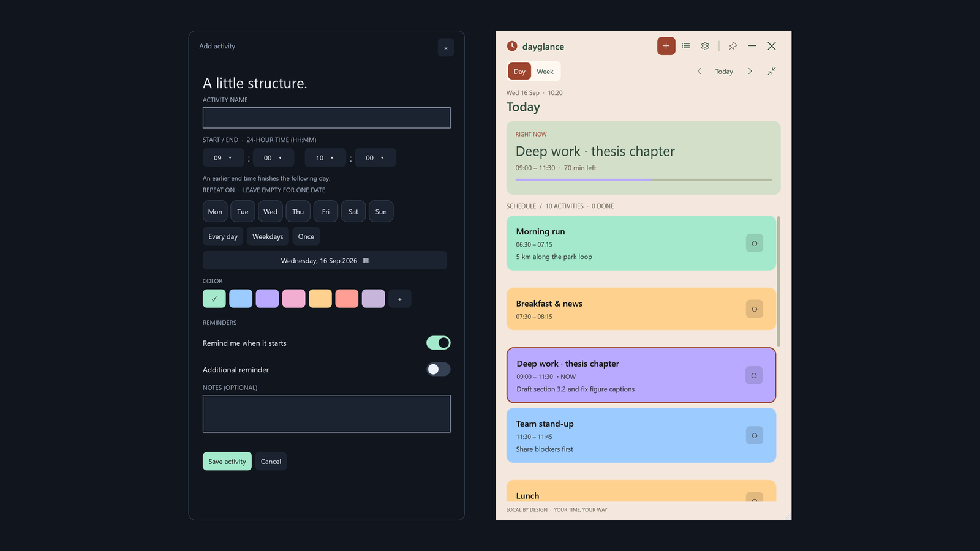
Task: Mark Morning run as done
Action: [x=754, y=243]
